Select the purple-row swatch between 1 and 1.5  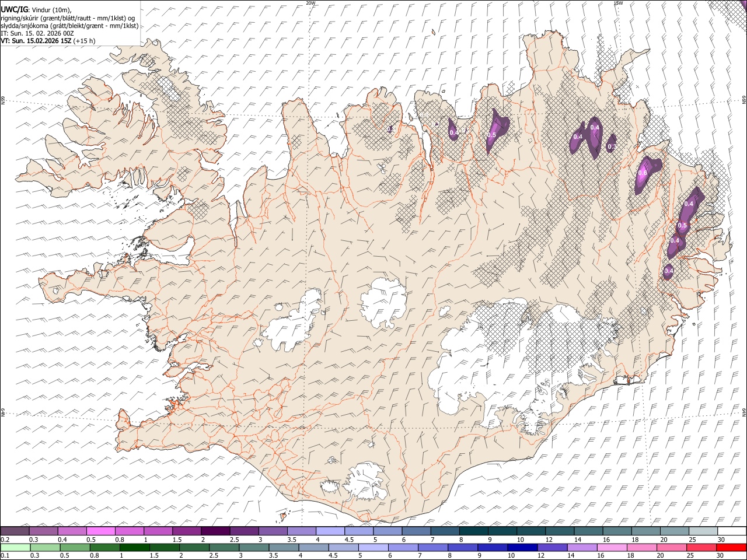tap(158, 531)
